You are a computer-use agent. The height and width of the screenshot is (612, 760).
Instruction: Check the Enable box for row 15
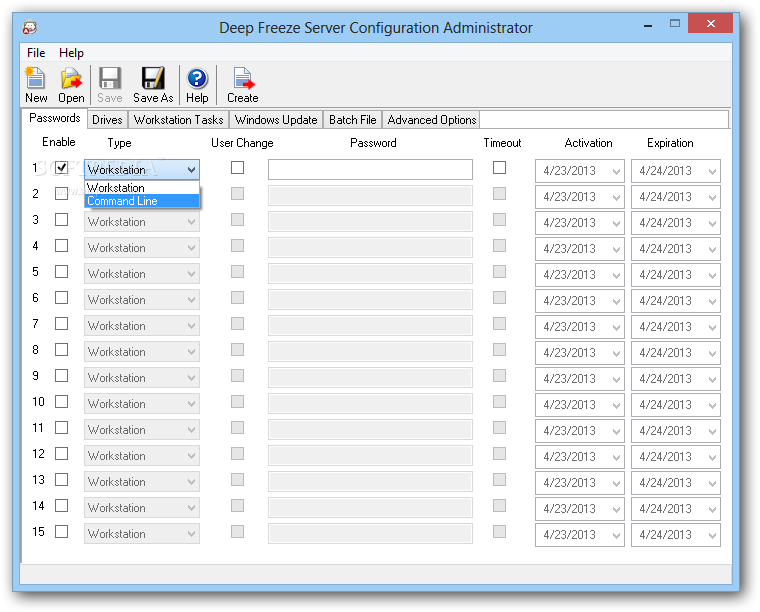coord(61,532)
